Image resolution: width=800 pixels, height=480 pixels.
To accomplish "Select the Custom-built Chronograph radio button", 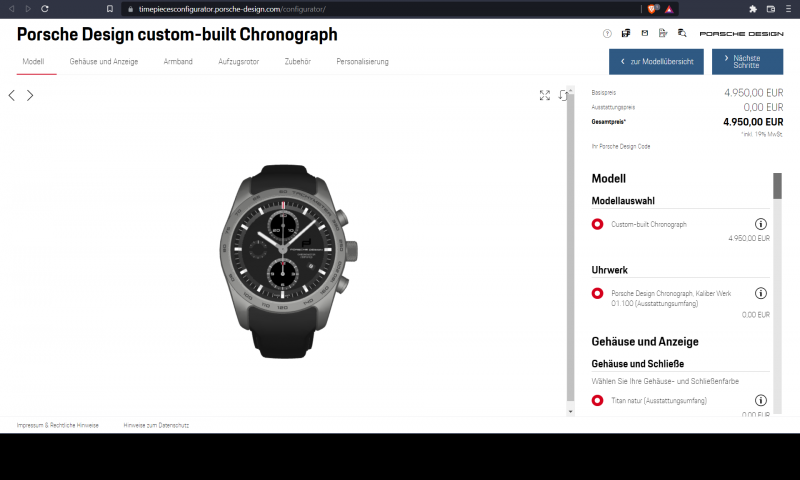I will coord(597,225).
